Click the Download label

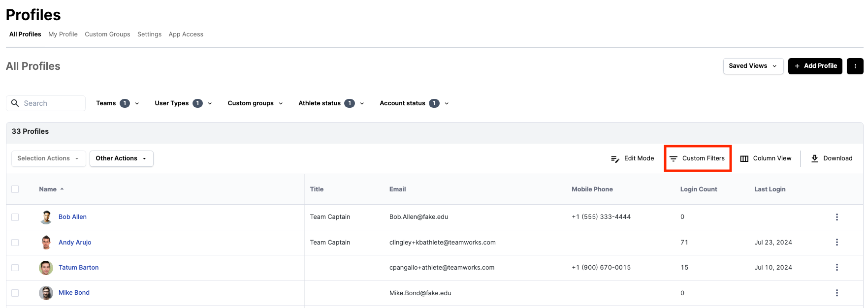[838, 158]
